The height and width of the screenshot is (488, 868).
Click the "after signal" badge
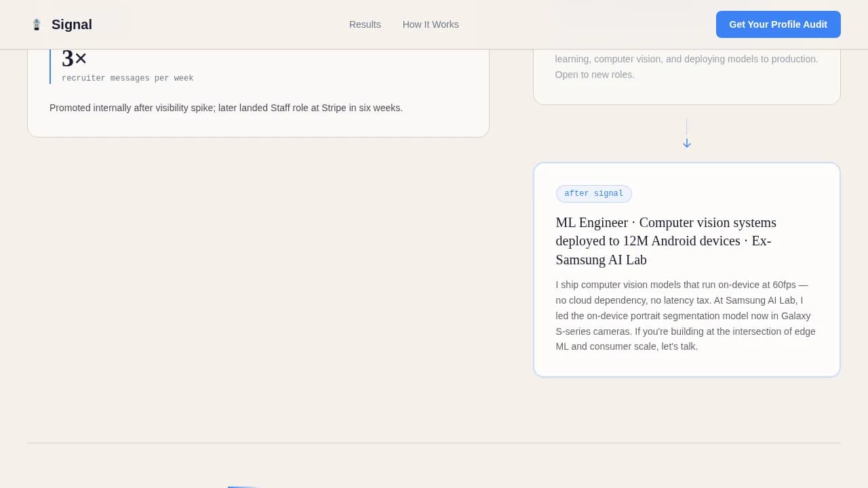click(x=594, y=194)
